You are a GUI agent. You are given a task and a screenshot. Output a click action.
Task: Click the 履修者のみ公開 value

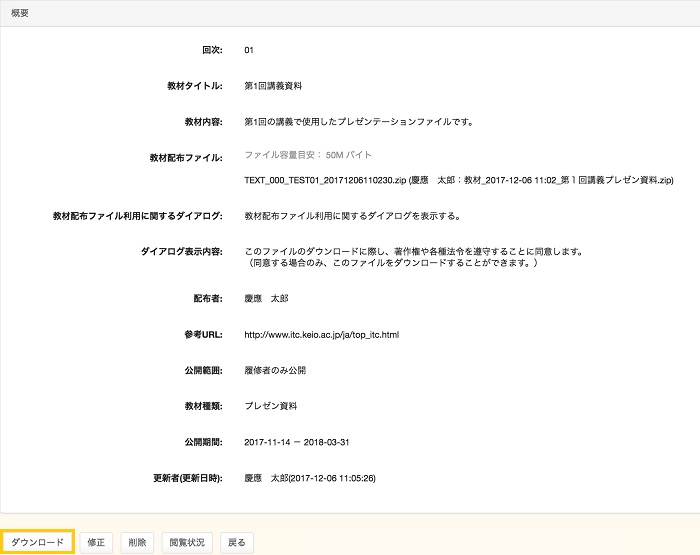coord(275,370)
